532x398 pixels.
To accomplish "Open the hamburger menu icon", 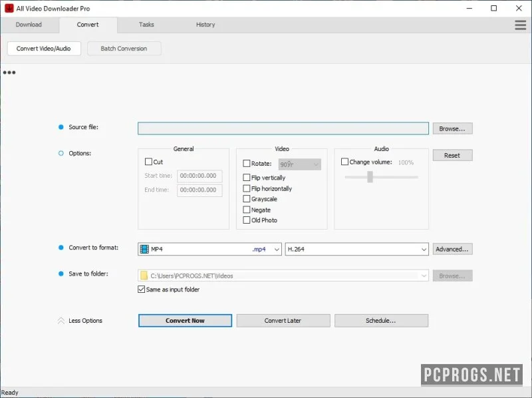I will pyautogui.click(x=520, y=25).
